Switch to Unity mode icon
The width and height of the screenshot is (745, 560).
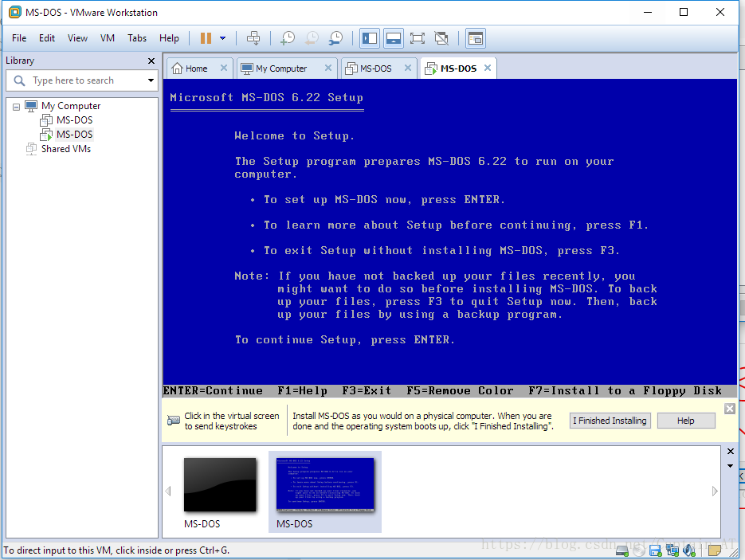[x=441, y=38]
